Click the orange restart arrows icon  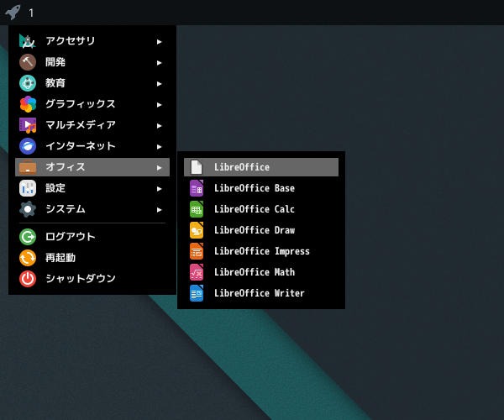click(28, 258)
